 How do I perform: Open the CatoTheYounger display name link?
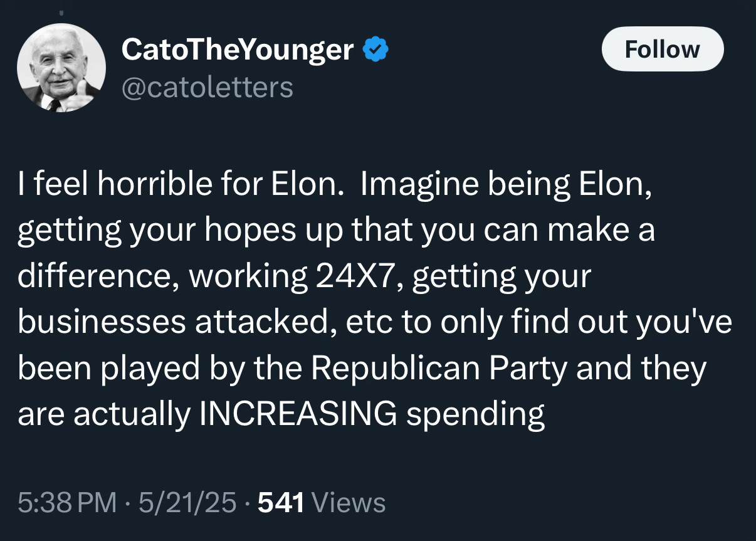pyautogui.click(x=238, y=49)
